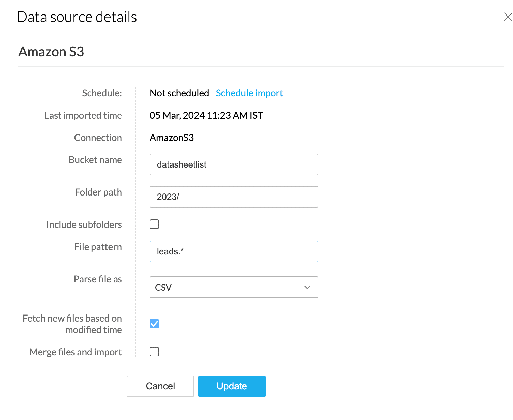The height and width of the screenshot is (420, 513).
Task: Click the Parse file as label
Action: [97, 279]
